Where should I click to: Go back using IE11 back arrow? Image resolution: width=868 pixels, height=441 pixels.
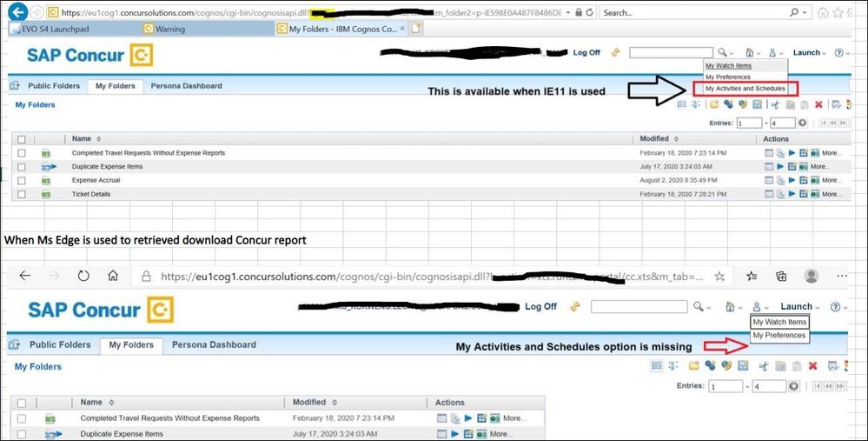(18, 11)
